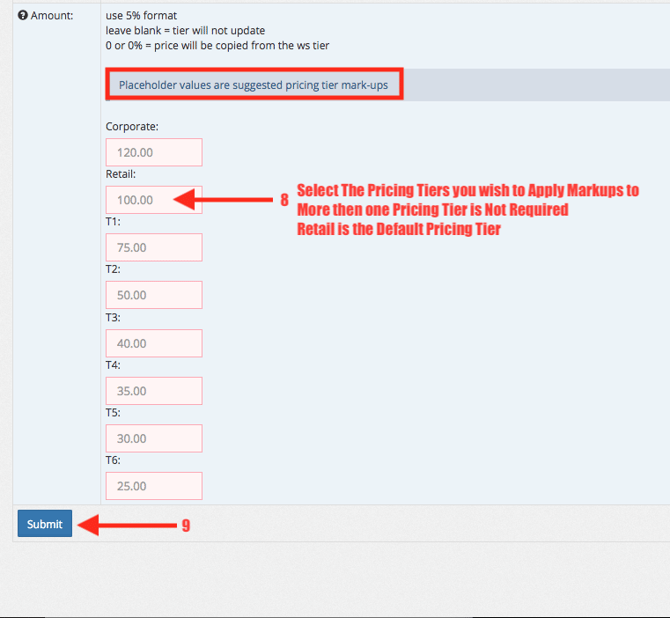
Task: Select the T5 tier input box
Action: 154,438
